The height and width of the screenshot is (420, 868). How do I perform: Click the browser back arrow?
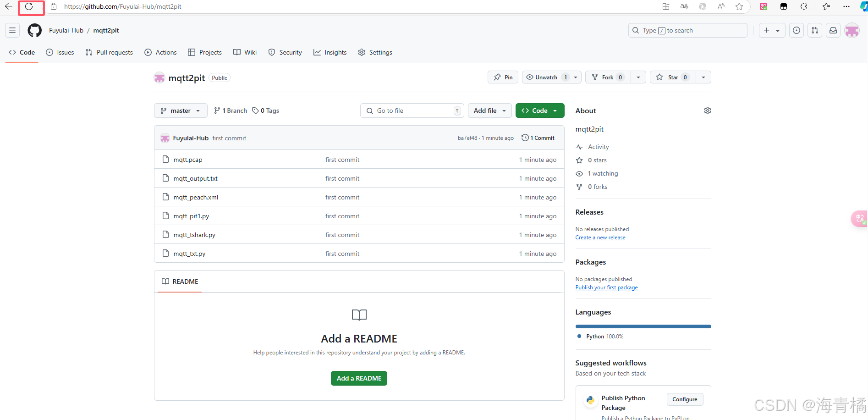[8, 6]
